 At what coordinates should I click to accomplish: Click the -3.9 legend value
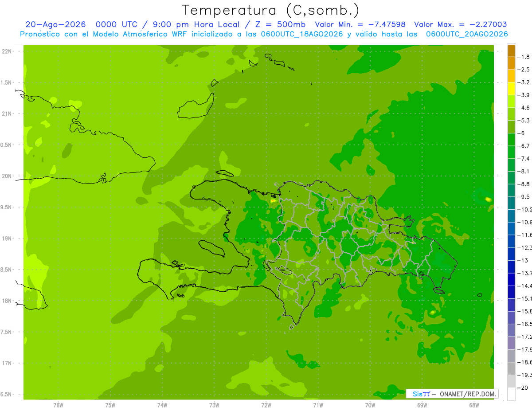[x=524, y=95]
